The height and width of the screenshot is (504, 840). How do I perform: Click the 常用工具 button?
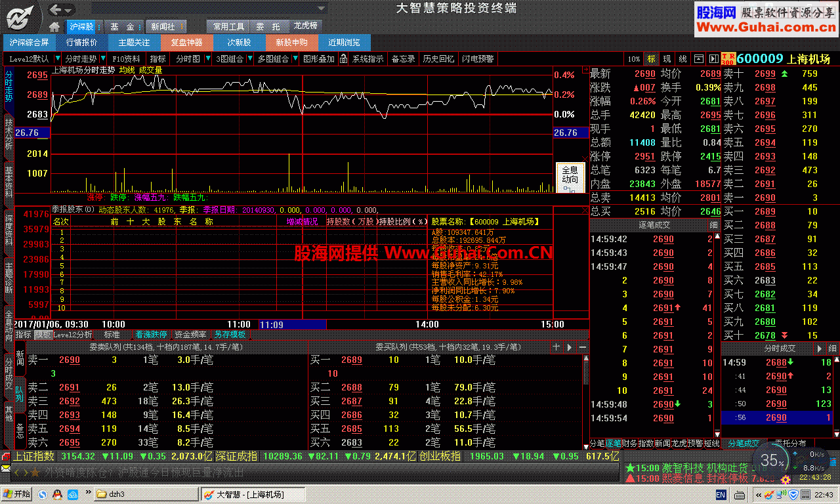click(228, 27)
